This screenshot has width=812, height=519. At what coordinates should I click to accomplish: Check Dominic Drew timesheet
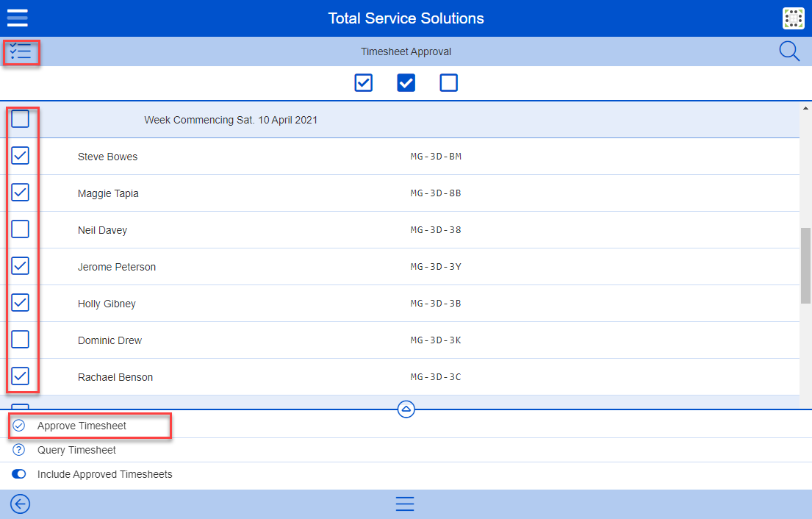[20, 340]
